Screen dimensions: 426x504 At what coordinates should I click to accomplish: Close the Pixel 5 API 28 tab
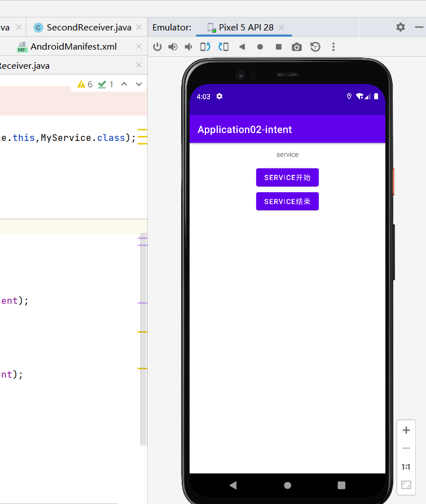pos(282,28)
